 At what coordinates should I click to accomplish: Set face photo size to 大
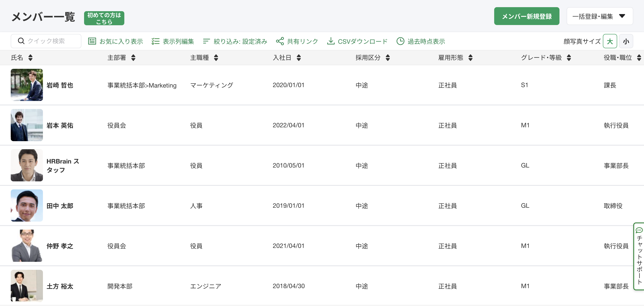tap(610, 41)
